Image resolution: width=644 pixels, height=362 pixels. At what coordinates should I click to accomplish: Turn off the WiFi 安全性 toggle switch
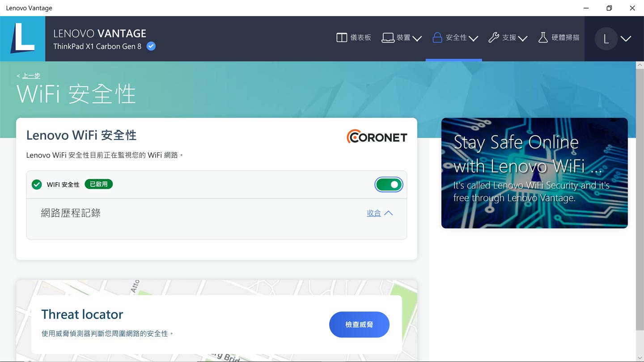pyautogui.click(x=389, y=185)
